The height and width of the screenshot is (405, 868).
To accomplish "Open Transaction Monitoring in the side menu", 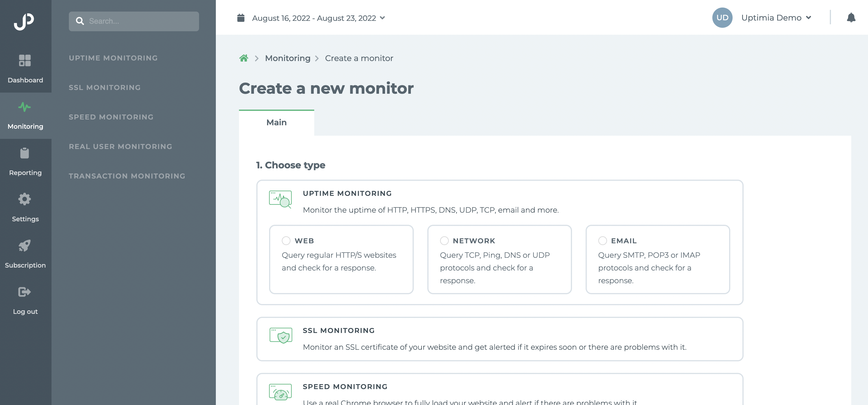I will tap(127, 176).
